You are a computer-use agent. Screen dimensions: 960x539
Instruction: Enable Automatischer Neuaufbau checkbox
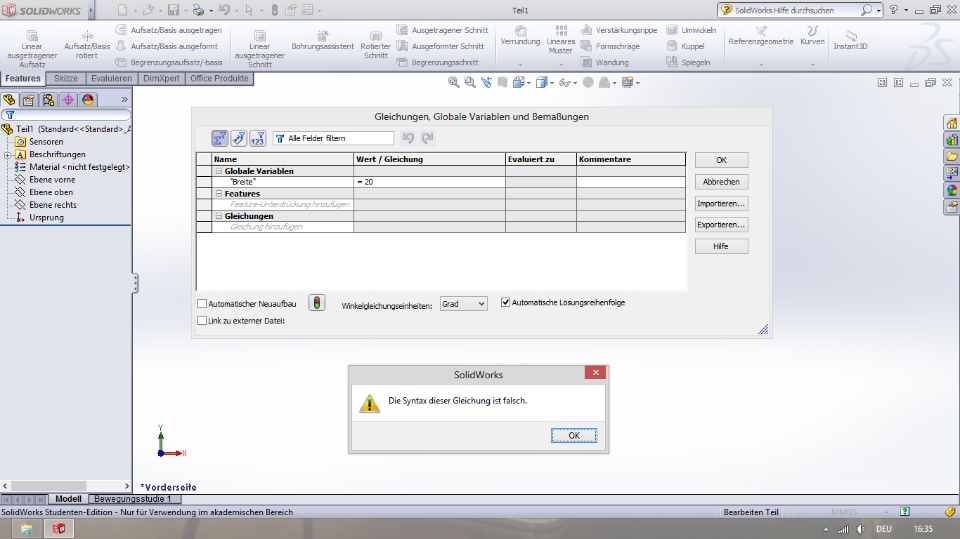click(x=202, y=304)
